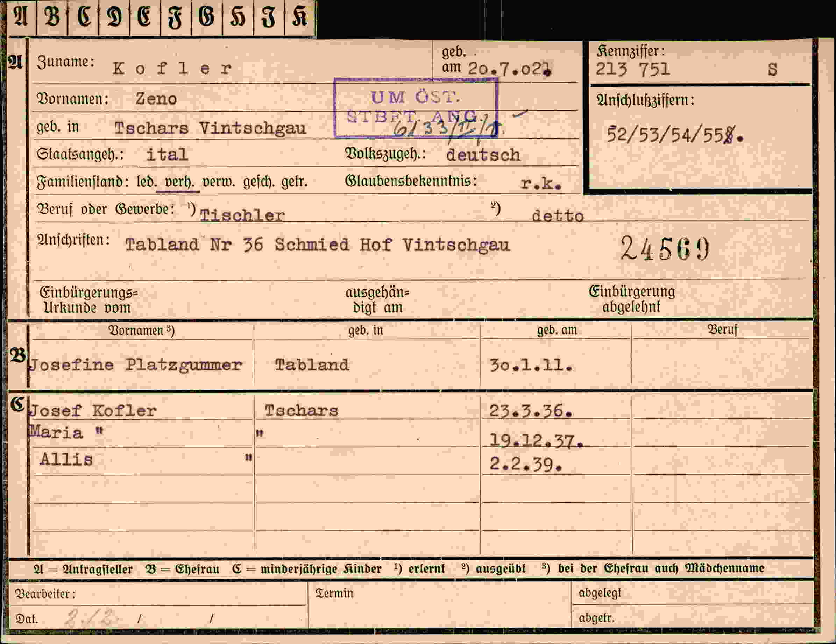Screen dimensions: 836x644
Task: Click the "Familienstand:" label
Action: click(x=83, y=182)
